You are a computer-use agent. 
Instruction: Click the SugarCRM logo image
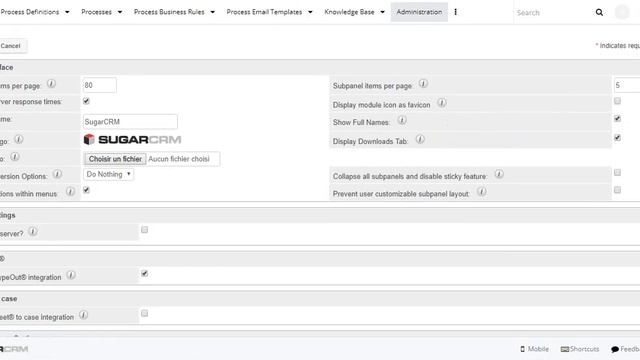tap(132, 140)
